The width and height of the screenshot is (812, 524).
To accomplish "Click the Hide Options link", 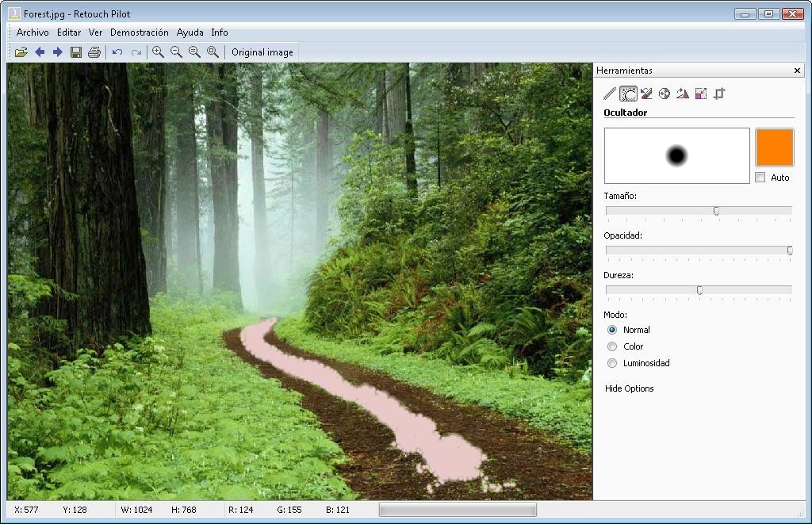I will point(629,388).
